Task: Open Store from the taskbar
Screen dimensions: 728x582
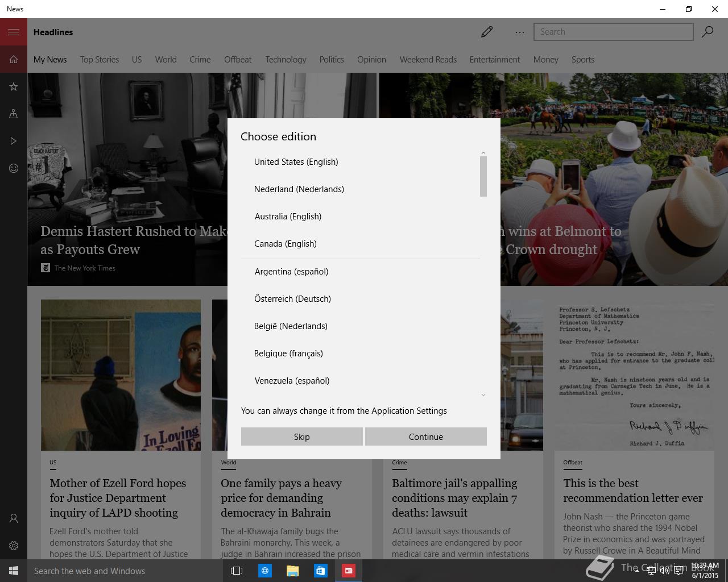Action: point(320,571)
